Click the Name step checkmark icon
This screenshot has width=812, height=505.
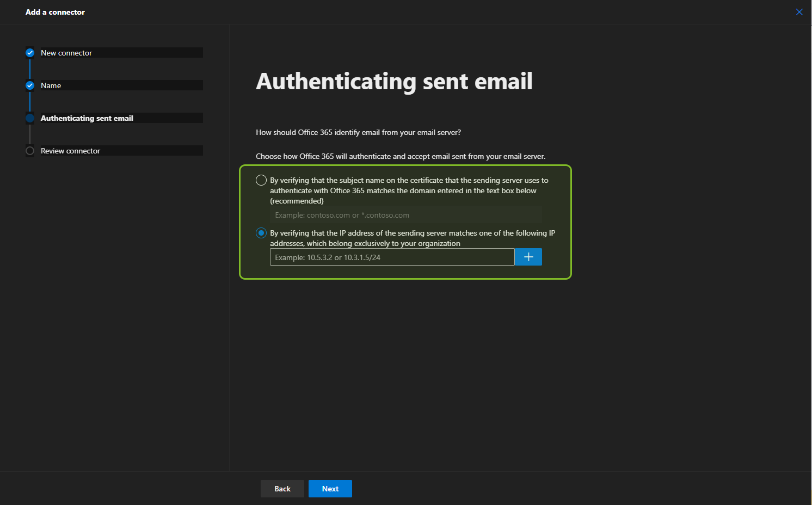coord(30,85)
